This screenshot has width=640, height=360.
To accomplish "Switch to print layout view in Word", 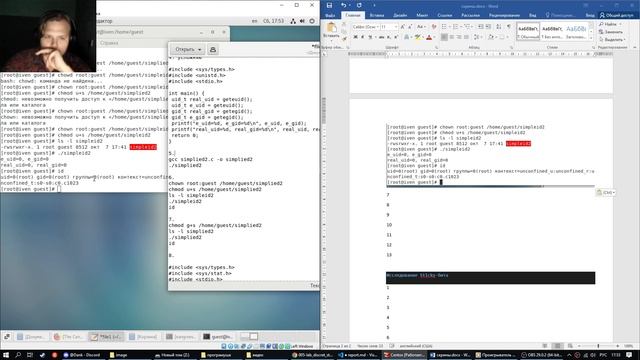I will coord(558,346).
